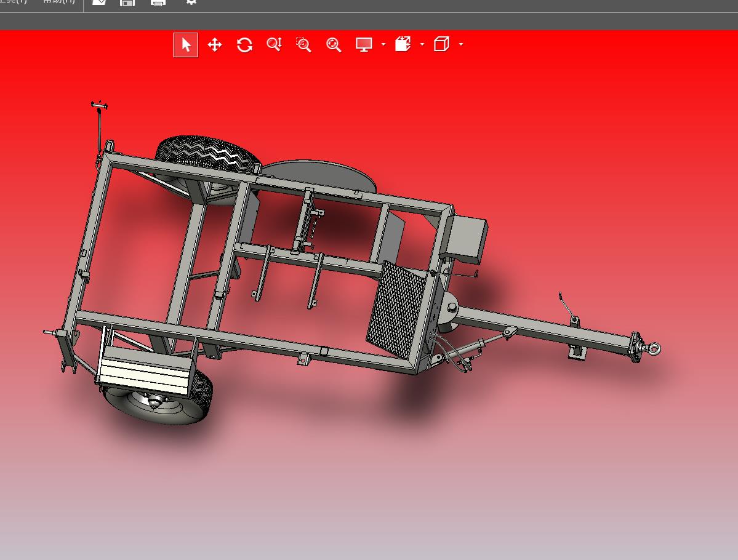
Task: Click the monitor display settings icon
Action: tap(364, 45)
